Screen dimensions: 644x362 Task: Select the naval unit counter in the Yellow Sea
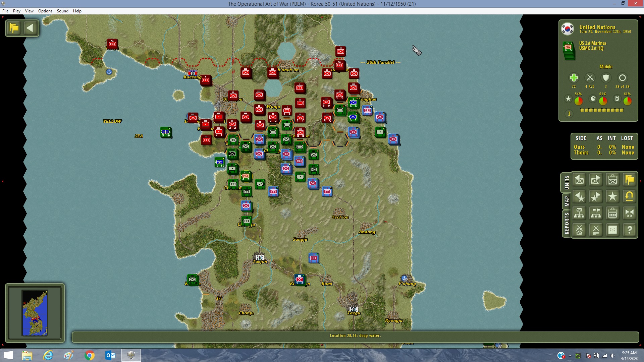166,132
